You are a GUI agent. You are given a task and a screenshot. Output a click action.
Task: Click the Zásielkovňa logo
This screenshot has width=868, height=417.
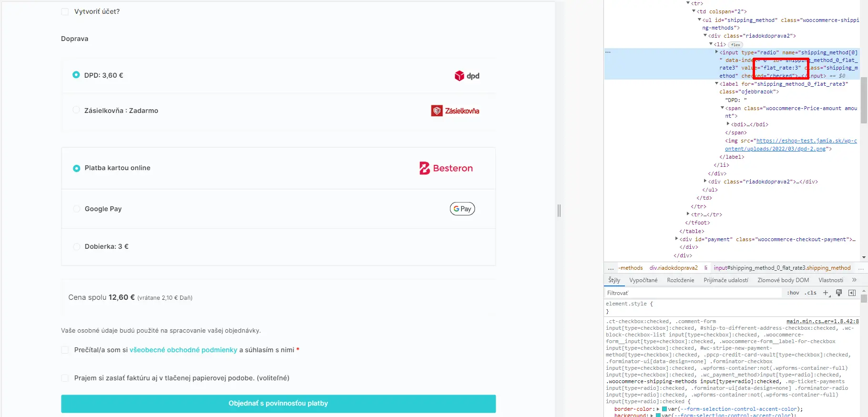(455, 111)
